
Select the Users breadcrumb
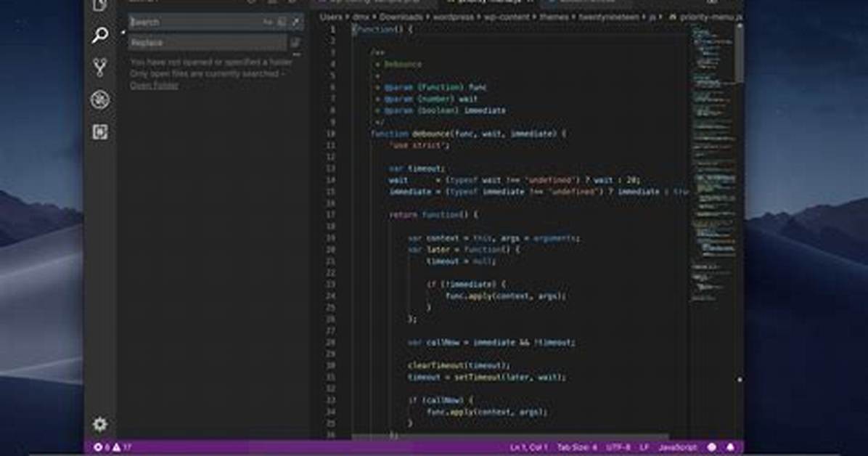point(330,17)
